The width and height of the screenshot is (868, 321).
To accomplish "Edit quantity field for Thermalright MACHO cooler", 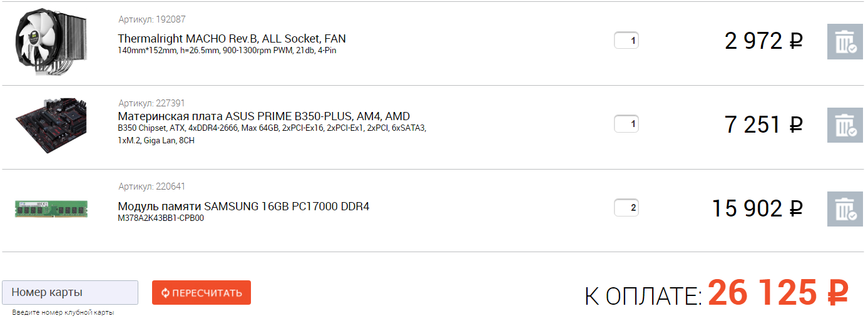I will tap(626, 41).
